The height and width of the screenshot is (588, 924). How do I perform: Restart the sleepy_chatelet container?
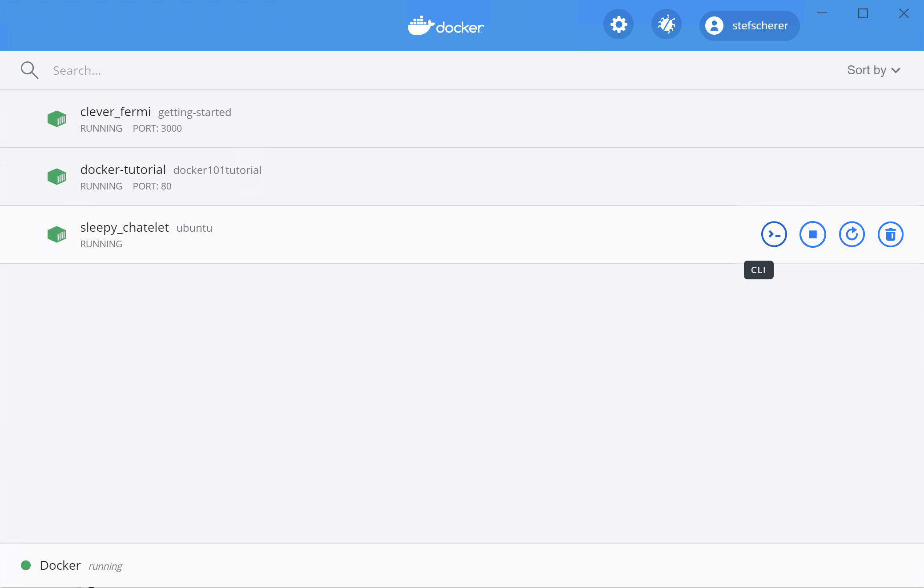point(852,234)
